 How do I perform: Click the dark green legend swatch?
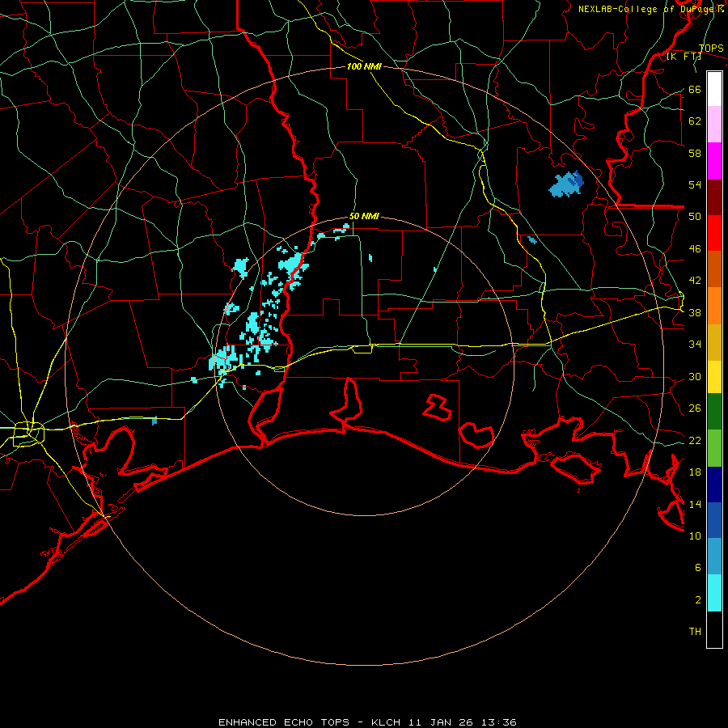(714, 412)
